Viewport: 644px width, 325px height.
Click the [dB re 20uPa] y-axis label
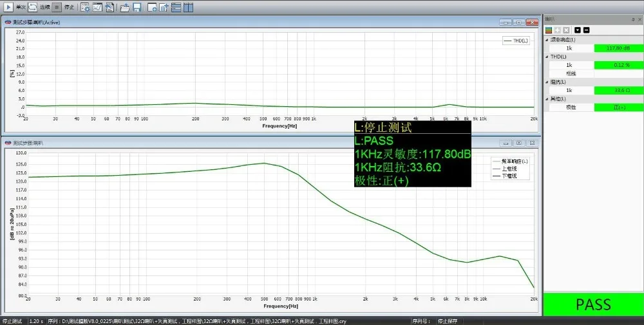[12, 224]
